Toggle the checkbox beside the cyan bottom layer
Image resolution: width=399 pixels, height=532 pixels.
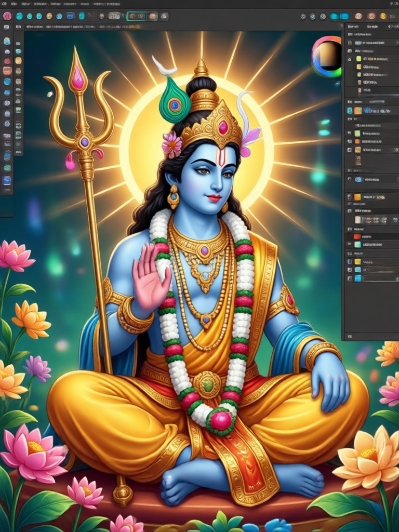pyautogui.click(x=350, y=278)
